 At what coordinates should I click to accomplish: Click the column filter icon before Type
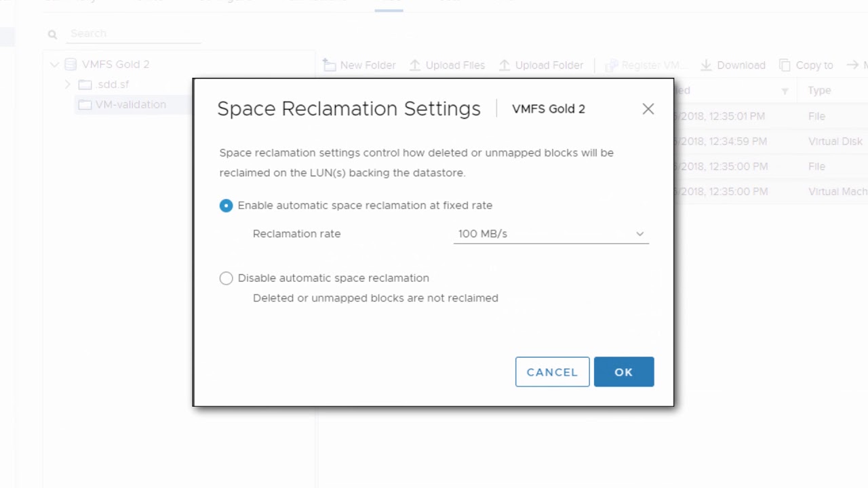click(785, 91)
